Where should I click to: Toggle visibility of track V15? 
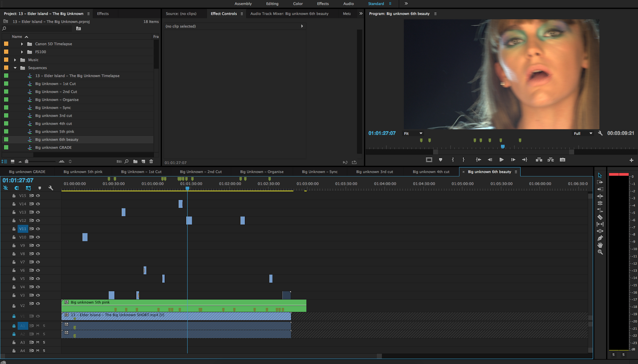point(37,196)
